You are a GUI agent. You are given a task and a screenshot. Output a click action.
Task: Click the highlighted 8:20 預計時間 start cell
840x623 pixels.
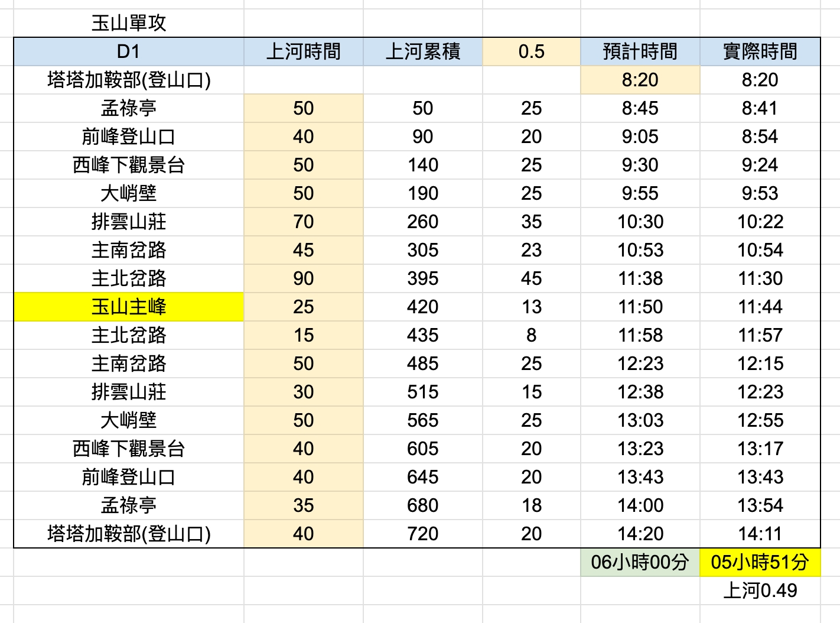coord(640,80)
